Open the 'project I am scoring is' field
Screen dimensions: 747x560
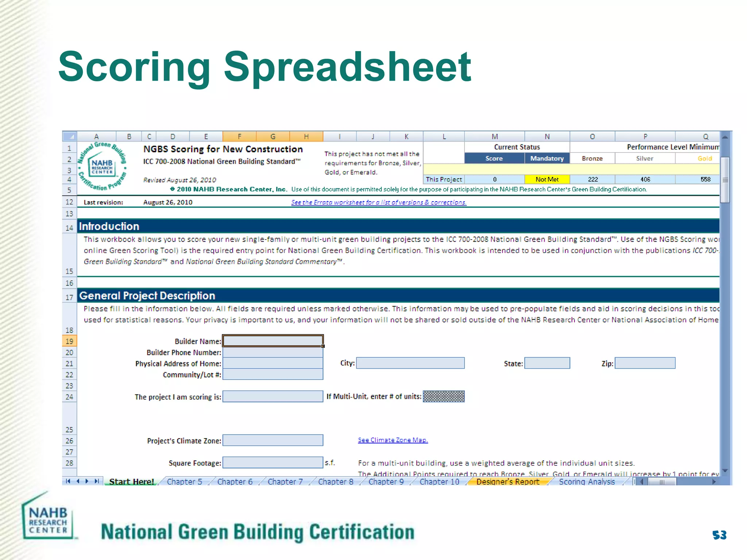click(x=273, y=396)
